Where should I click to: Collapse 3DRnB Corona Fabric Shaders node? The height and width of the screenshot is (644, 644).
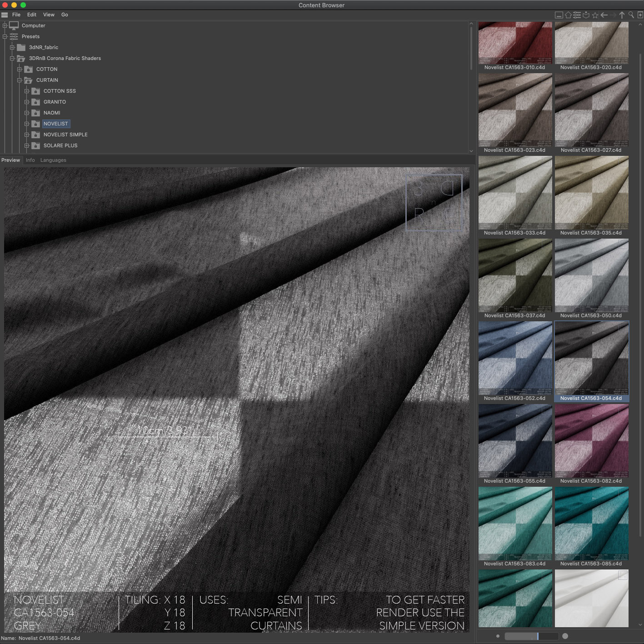12,59
